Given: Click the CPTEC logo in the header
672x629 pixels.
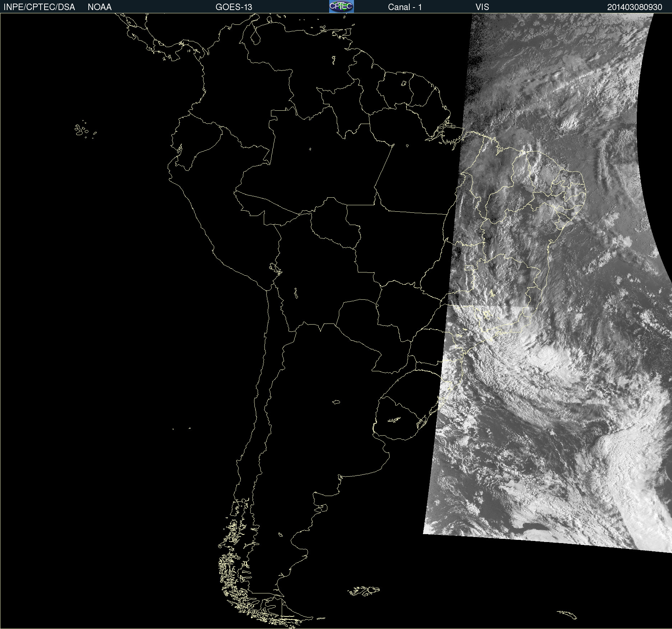Looking at the screenshot, I should [341, 6].
